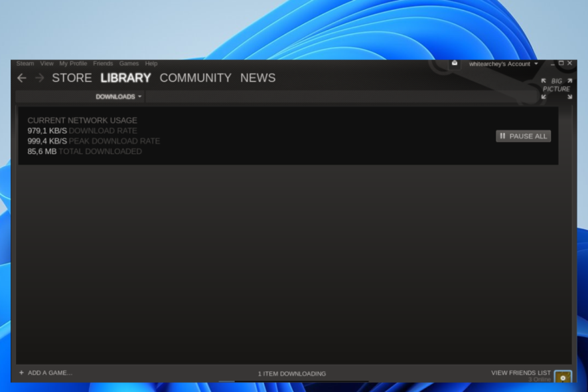
Task: Open View Friends List
Action: (521, 373)
